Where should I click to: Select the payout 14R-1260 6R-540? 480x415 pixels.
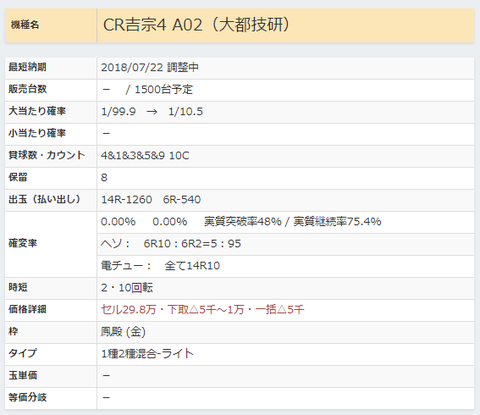coord(151,199)
